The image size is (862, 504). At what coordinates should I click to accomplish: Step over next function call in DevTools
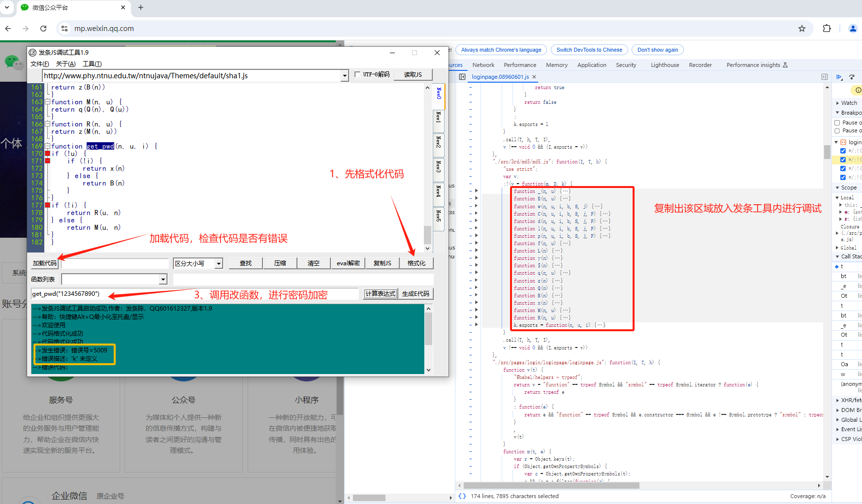[x=852, y=77]
